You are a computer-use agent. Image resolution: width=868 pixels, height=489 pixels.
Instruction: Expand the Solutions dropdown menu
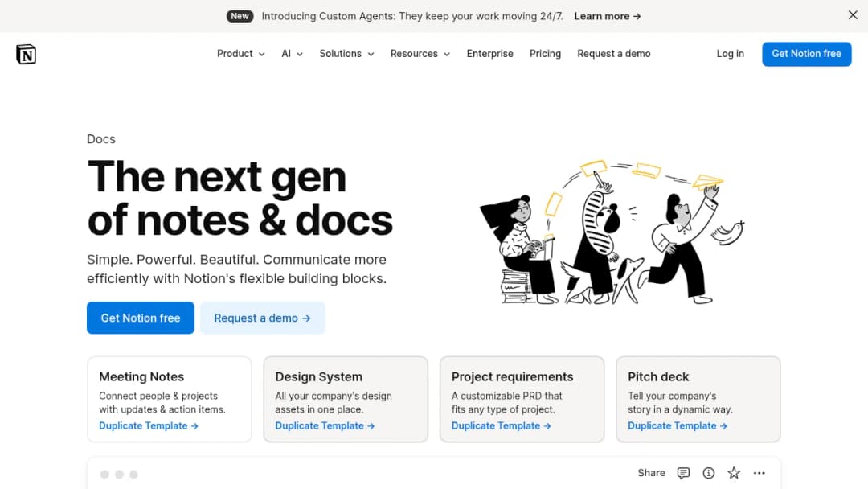click(x=346, y=54)
